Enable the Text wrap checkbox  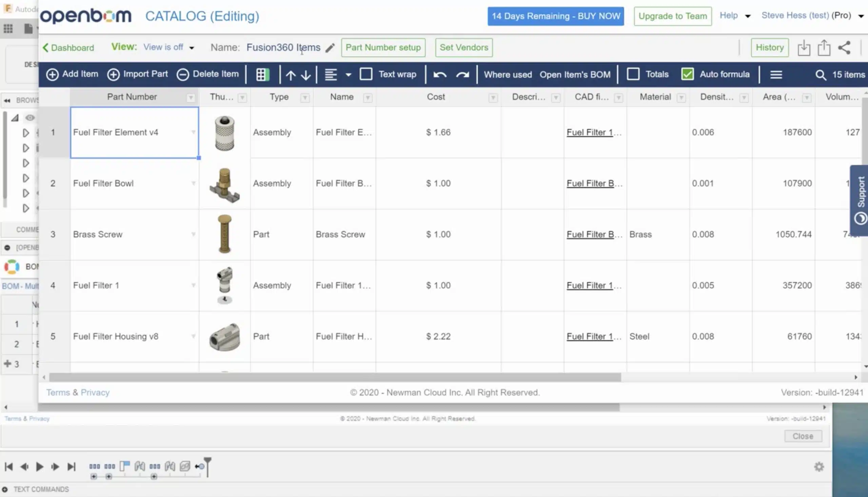(x=366, y=74)
